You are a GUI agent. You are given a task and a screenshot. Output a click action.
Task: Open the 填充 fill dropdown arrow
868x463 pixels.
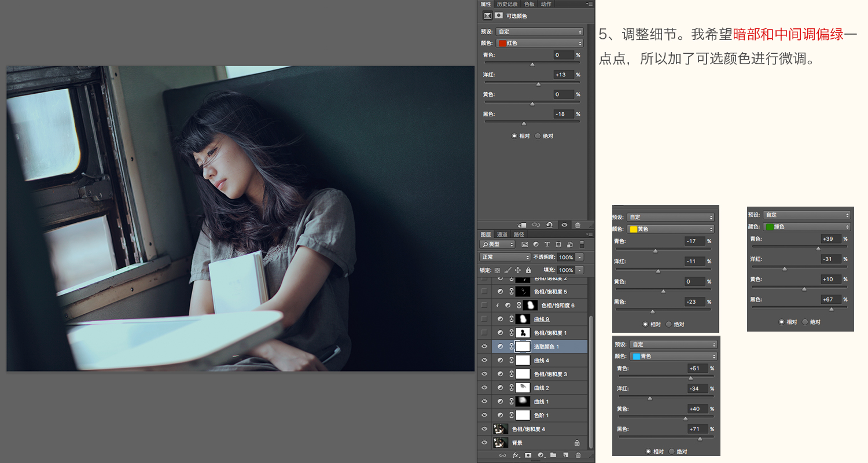(x=580, y=270)
